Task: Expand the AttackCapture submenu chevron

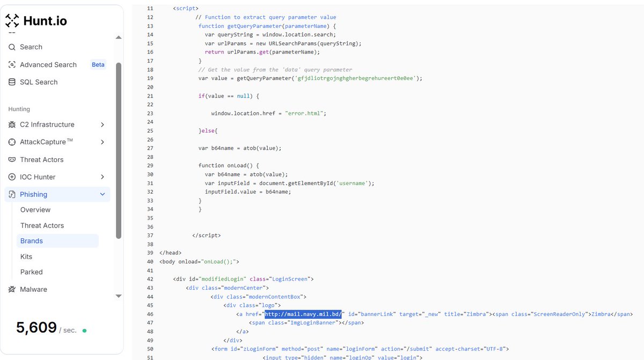Action: coord(103,142)
